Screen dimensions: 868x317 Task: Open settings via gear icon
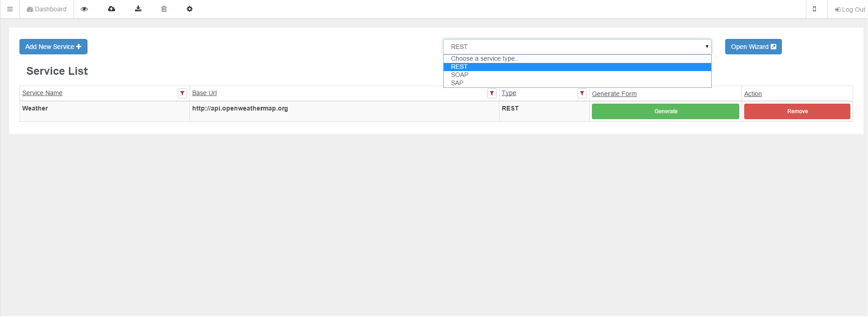click(x=189, y=9)
